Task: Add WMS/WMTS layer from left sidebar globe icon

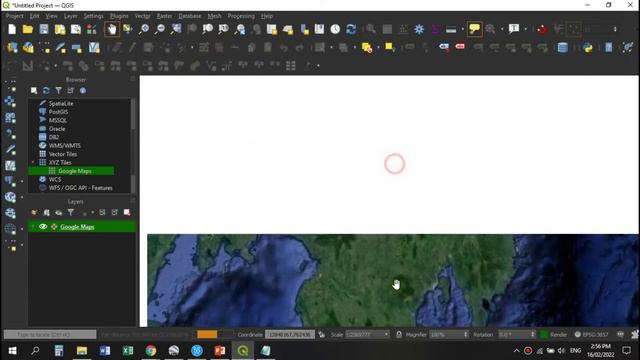Action: click(10, 197)
